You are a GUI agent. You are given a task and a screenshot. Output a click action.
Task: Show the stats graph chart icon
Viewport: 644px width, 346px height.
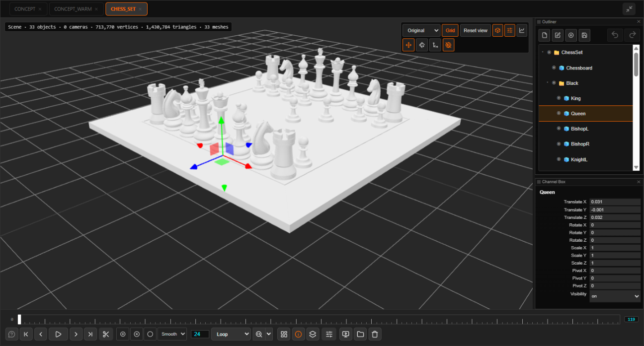(522, 30)
